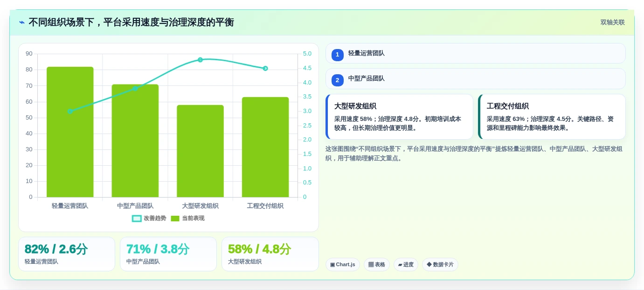Click the 中型产品团队 x-axis label
The height and width of the screenshot is (290, 644).
(x=135, y=206)
